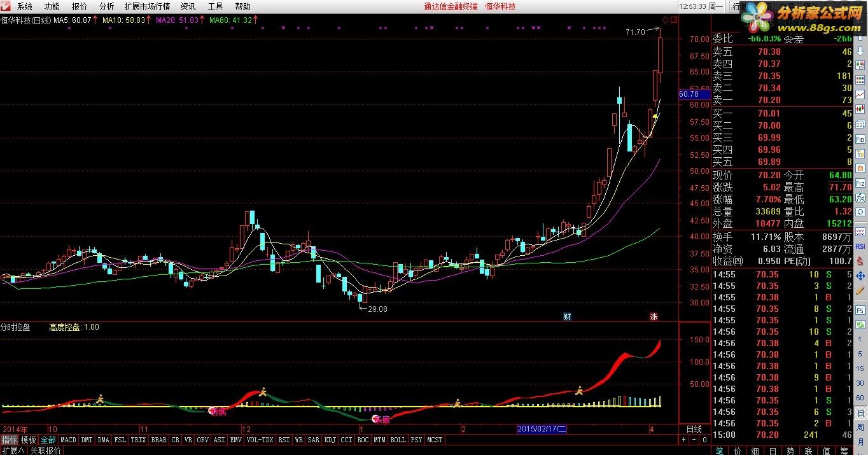The width and height of the screenshot is (868, 455).
Task: Select the blue four-way move arrows icon
Action: coord(860,276)
